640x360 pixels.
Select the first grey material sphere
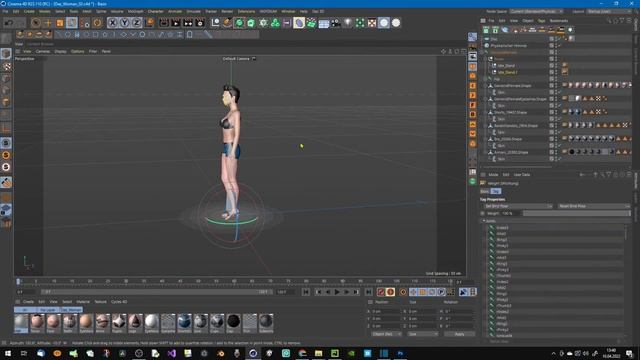point(21,322)
